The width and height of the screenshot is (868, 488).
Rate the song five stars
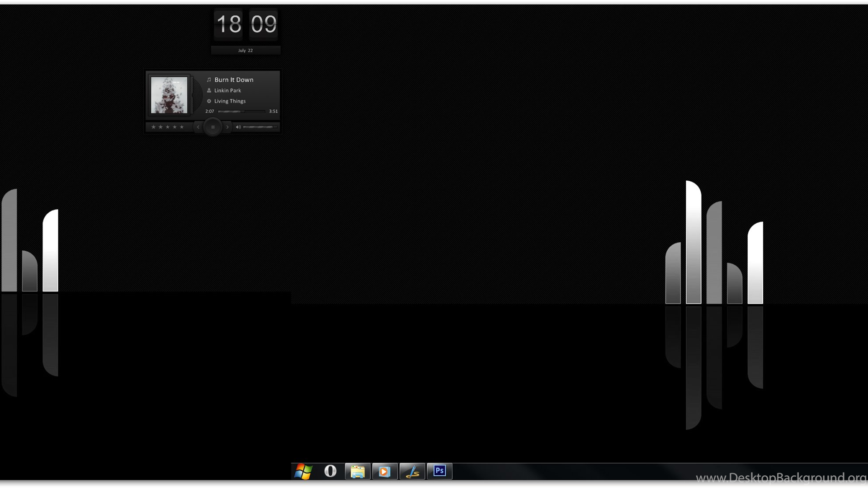(182, 127)
